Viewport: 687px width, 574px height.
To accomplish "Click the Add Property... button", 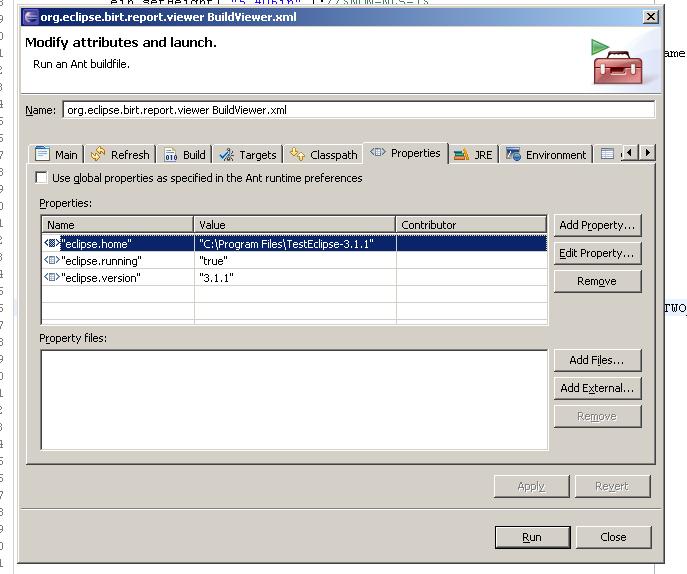I will pyautogui.click(x=597, y=225).
